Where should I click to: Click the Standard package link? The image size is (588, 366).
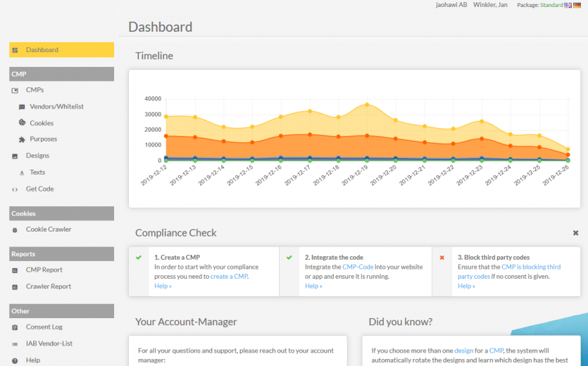coord(551,5)
